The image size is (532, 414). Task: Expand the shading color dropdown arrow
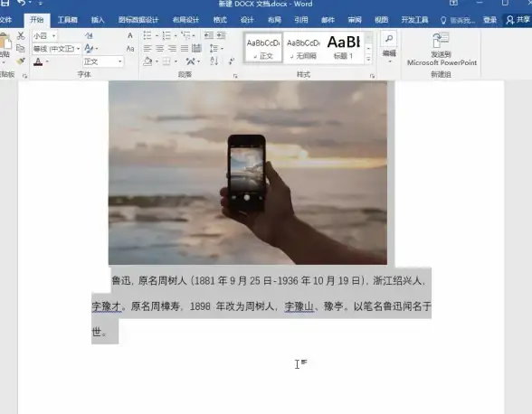(157, 61)
